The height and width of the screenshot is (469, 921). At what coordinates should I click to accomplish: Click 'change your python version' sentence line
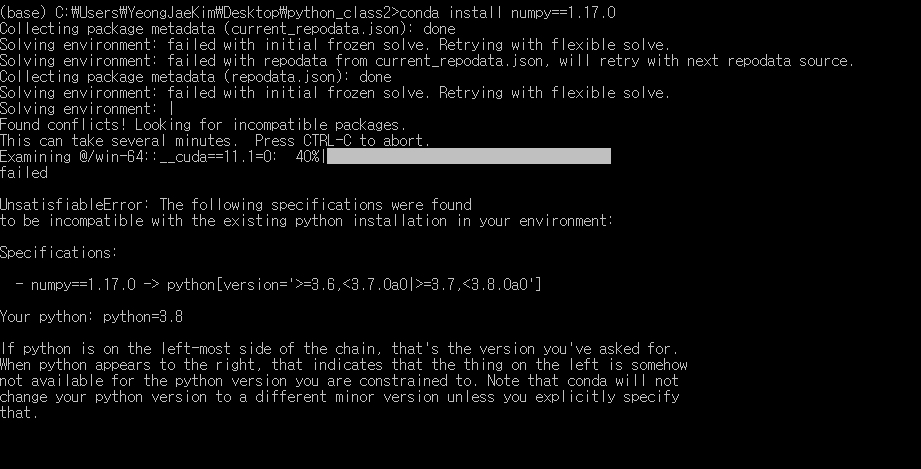point(340,397)
